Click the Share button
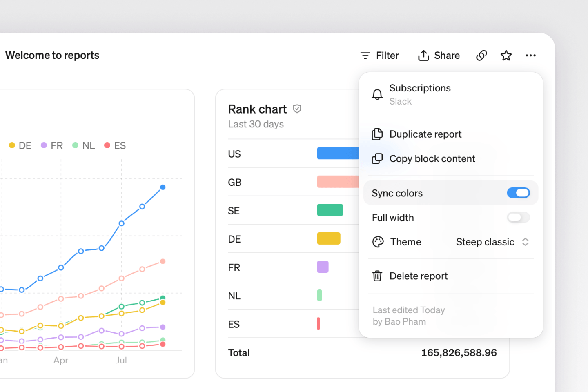This screenshot has height=392, width=588. point(439,56)
